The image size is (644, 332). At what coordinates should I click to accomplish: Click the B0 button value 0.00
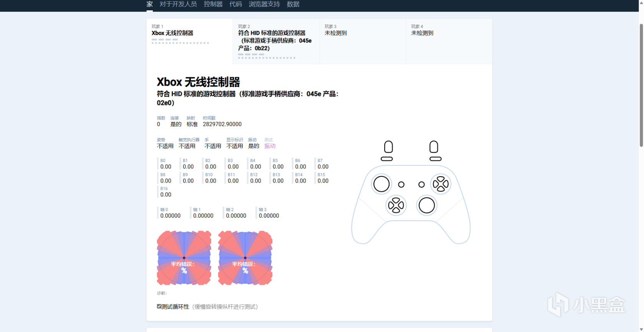[x=166, y=167]
